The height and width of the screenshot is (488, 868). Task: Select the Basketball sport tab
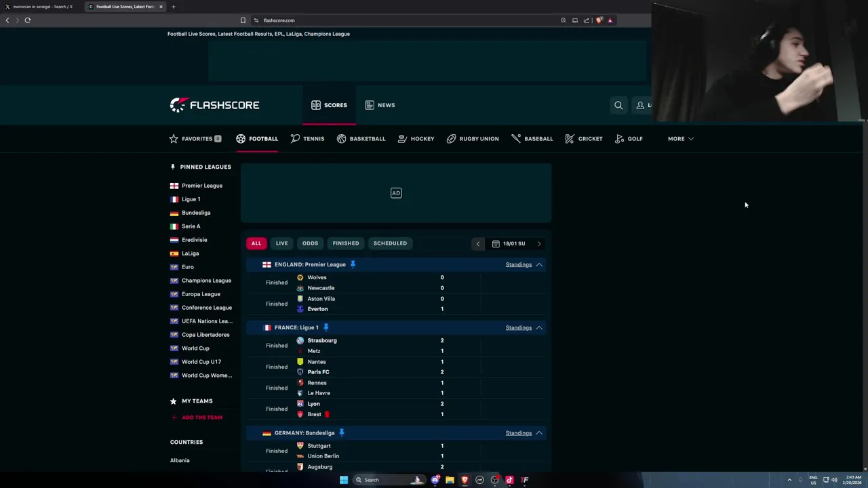click(361, 138)
